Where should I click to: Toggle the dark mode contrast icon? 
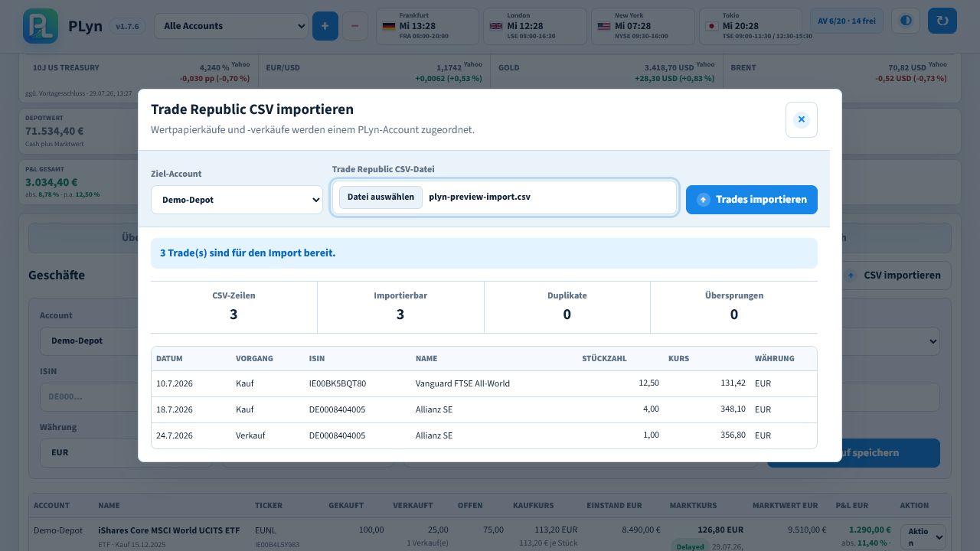[906, 21]
